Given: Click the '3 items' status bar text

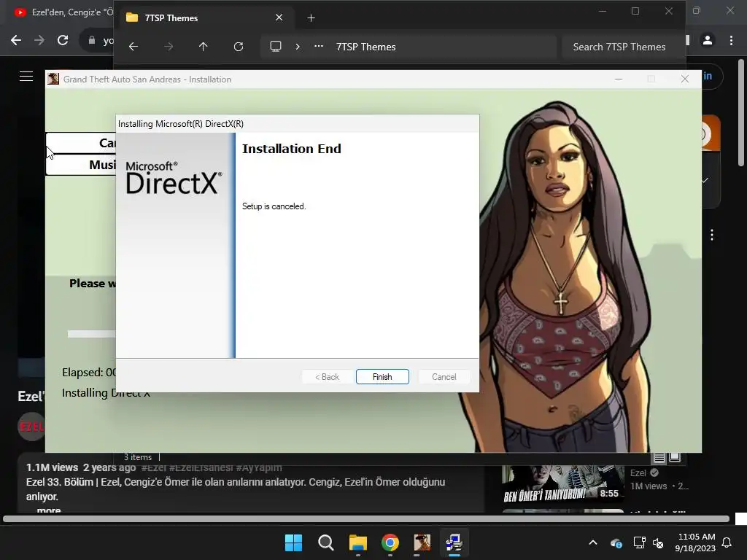Looking at the screenshot, I should click(138, 457).
